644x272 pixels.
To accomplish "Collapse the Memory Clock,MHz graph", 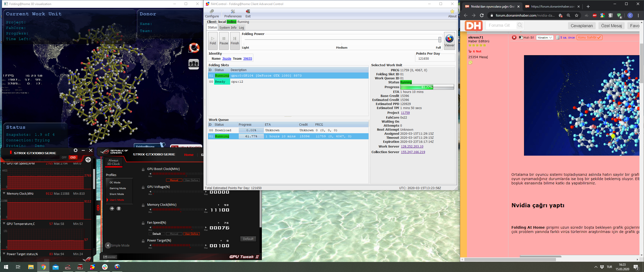I will pyautogui.click(x=4, y=193).
